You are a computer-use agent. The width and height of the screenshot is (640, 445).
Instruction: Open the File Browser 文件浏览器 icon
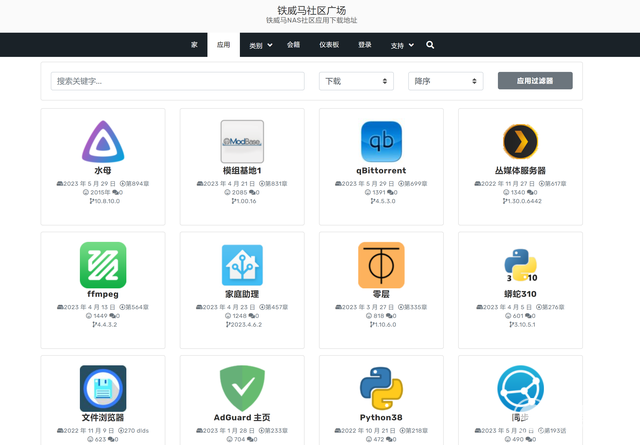(103, 388)
